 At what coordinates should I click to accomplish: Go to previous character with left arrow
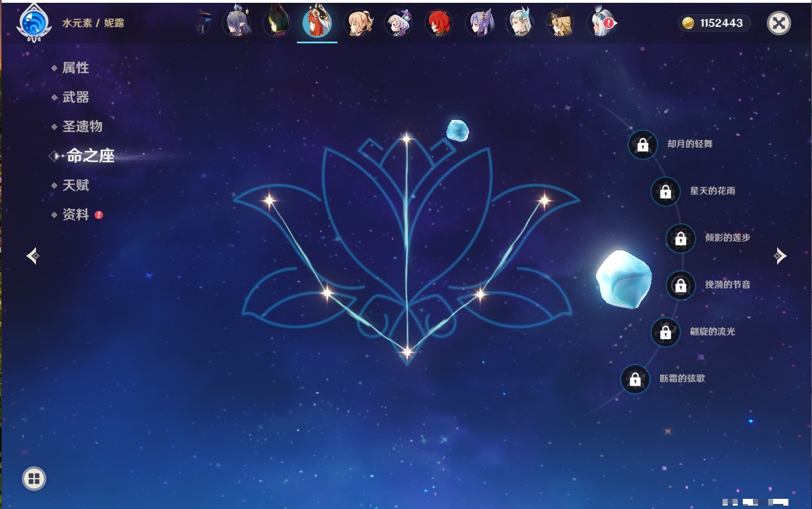(33, 256)
